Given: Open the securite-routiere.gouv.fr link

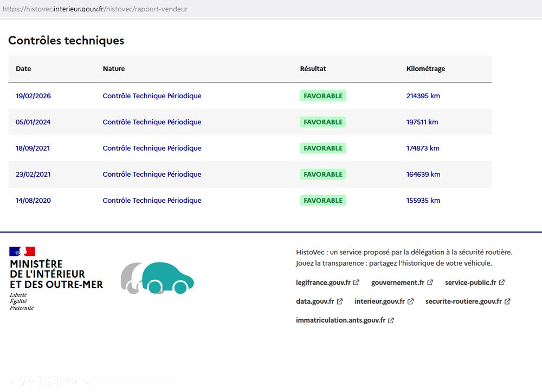Looking at the screenshot, I should point(463,301).
